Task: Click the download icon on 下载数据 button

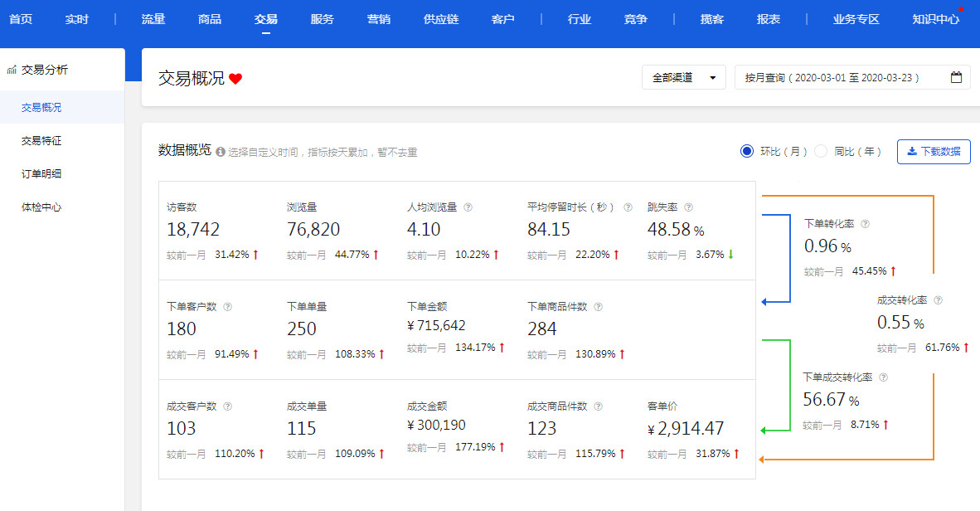Action: (914, 152)
